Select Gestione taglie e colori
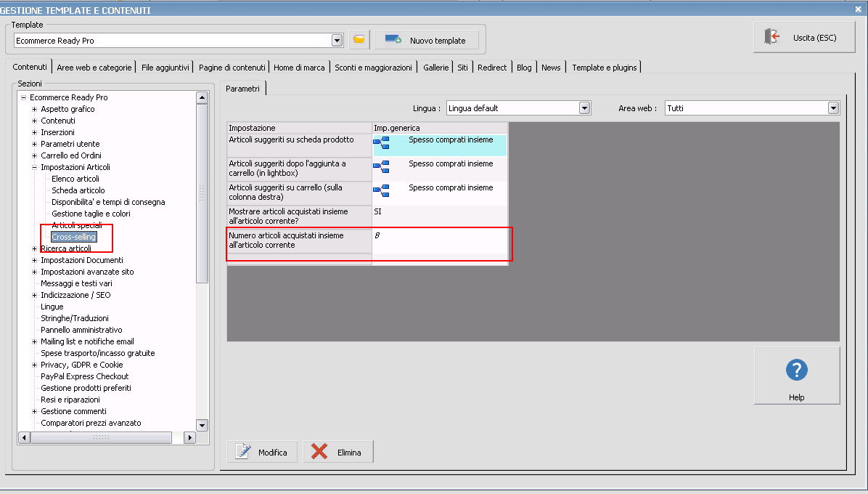This screenshot has height=494, width=868. [x=91, y=214]
